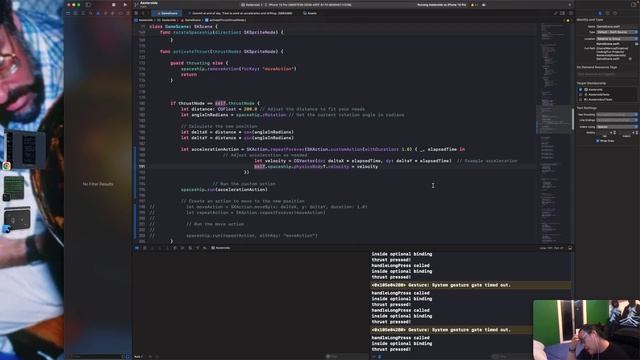The width and height of the screenshot is (640, 360).
Task: Open Debug Memory Graph
Action: pos(190,248)
